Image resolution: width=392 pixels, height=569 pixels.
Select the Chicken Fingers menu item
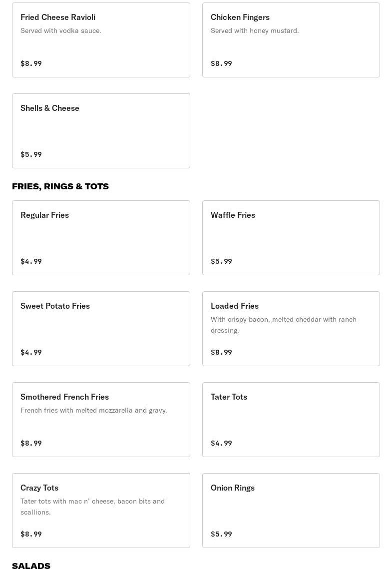coord(291,40)
